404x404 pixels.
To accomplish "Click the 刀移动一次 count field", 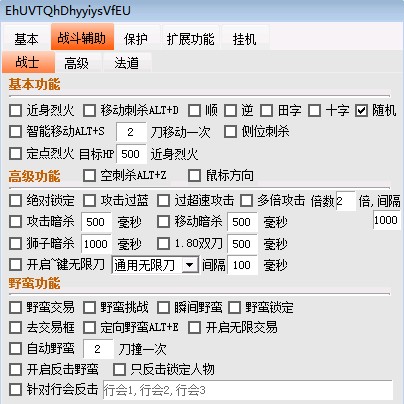I will point(131,132).
